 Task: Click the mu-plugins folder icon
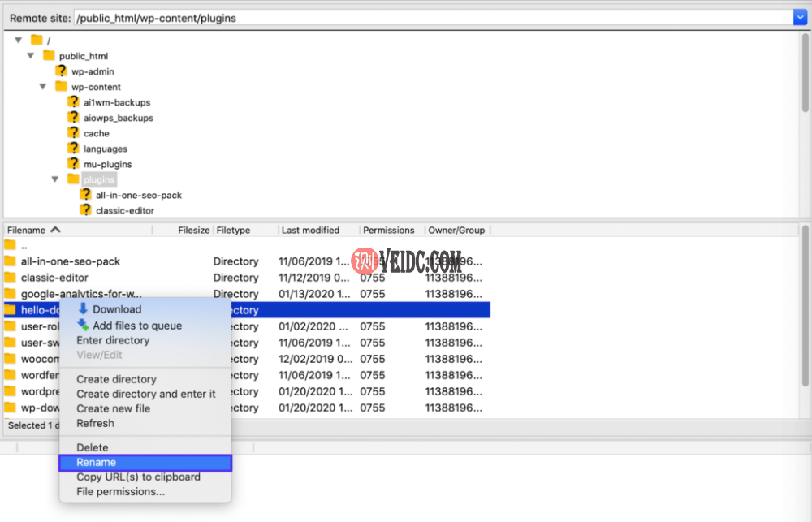tap(73, 164)
